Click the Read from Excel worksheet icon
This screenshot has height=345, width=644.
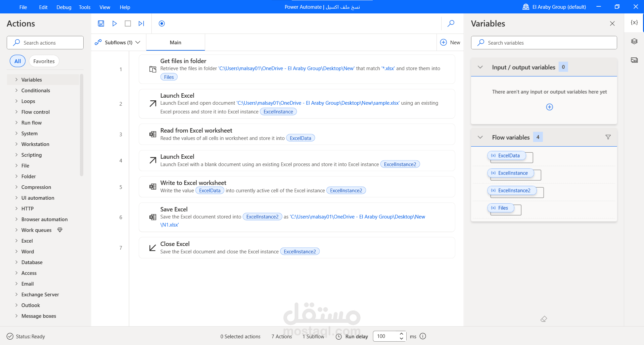tap(153, 134)
